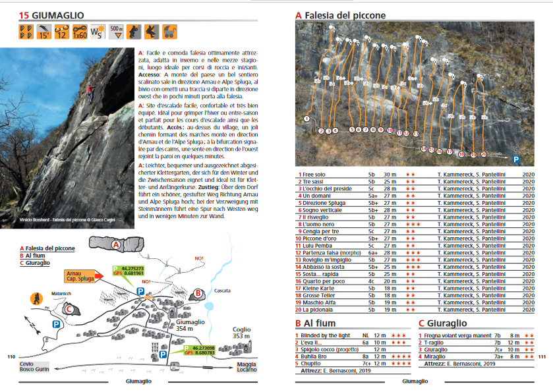Click the 1x60 rope length icon
This screenshot has height=392, width=553.
[80, 32]
